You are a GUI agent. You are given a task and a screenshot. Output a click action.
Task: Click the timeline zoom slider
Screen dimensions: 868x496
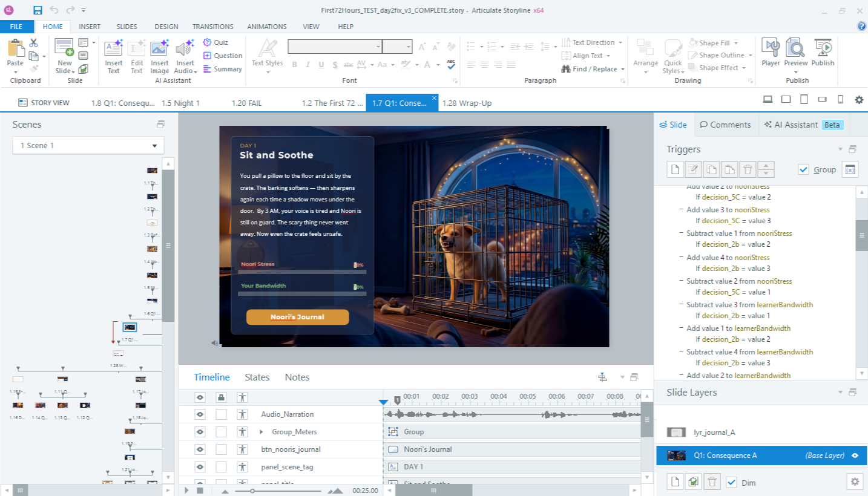(x=252, y=491)
